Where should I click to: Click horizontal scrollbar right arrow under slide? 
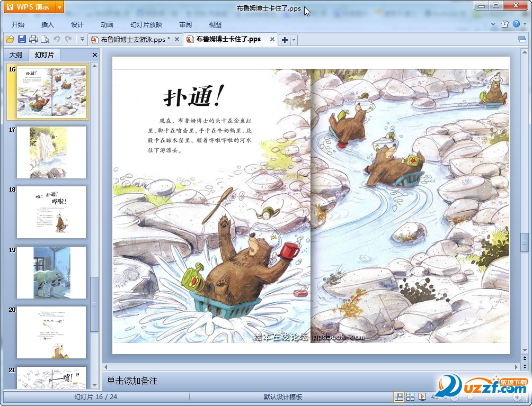[x=517, y=367]
